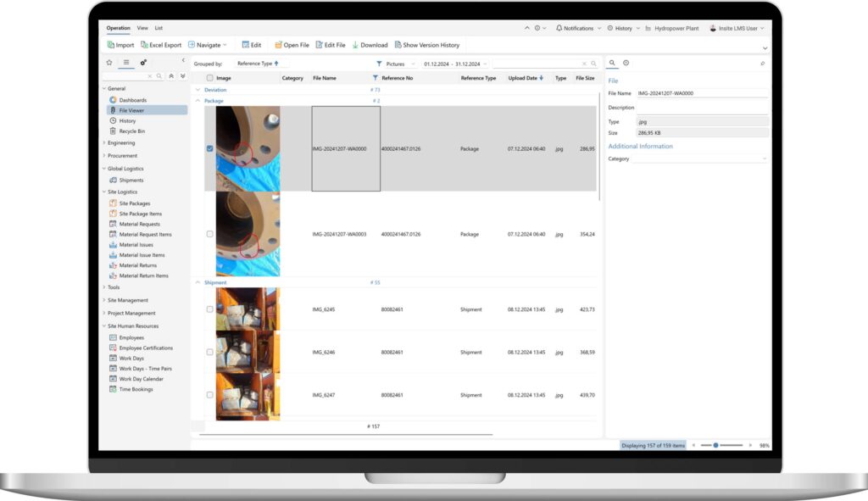Collapse the navigation sidebar with the arrow
The width and height of the screenshot is (868, 501).
pyautogui.click(x=183, y=60)
